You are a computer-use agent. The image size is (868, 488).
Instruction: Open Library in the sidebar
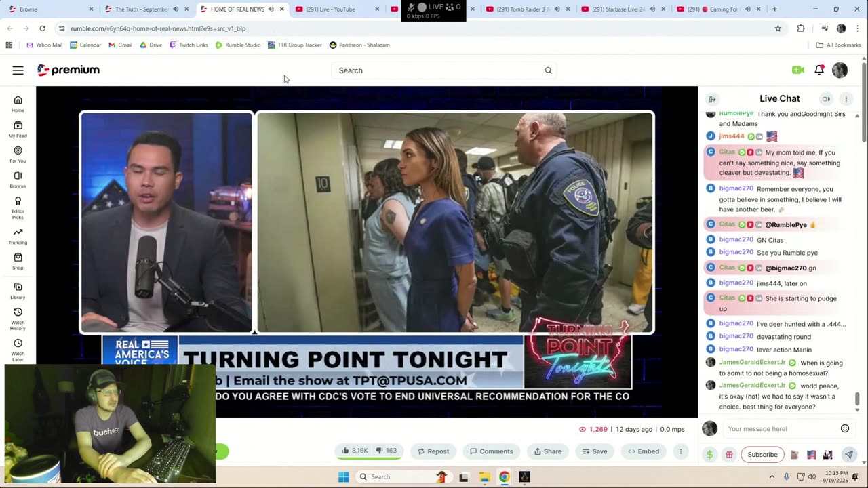(18, 291)
